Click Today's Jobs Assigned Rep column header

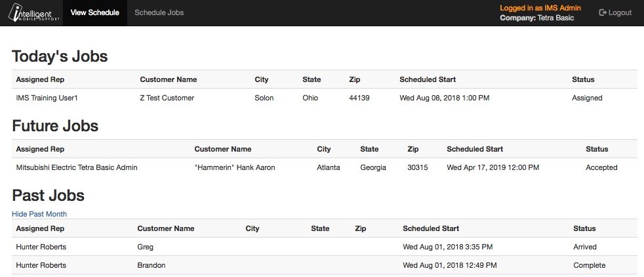click(40, 79)
